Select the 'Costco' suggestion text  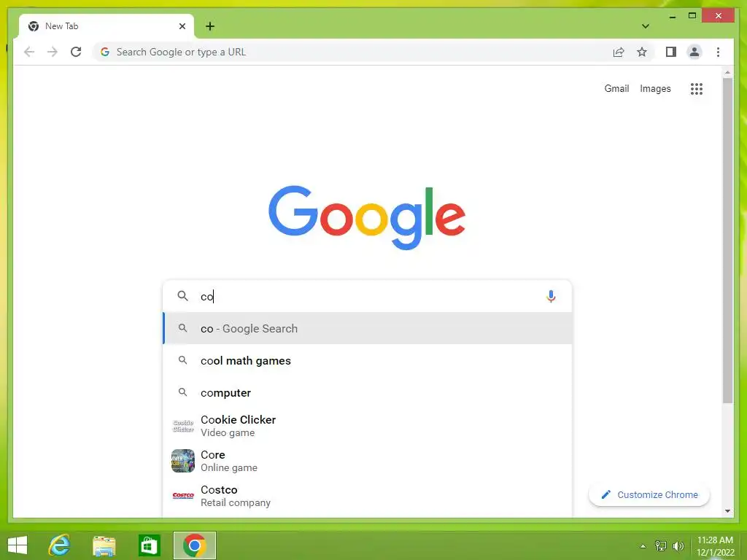coord(219,489)
